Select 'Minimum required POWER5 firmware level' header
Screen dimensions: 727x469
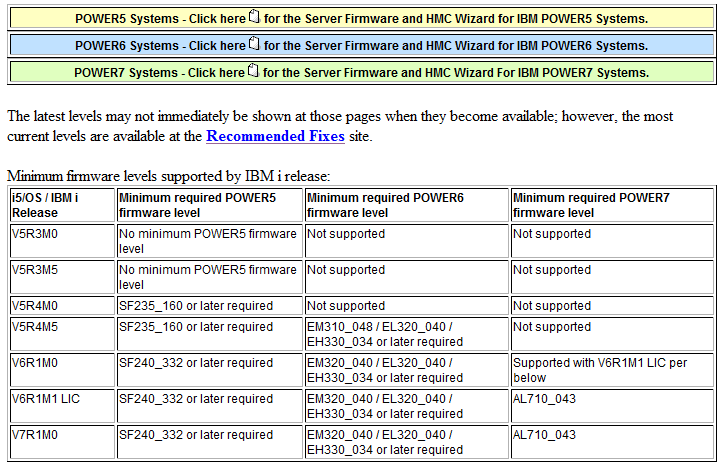point(210,205)
